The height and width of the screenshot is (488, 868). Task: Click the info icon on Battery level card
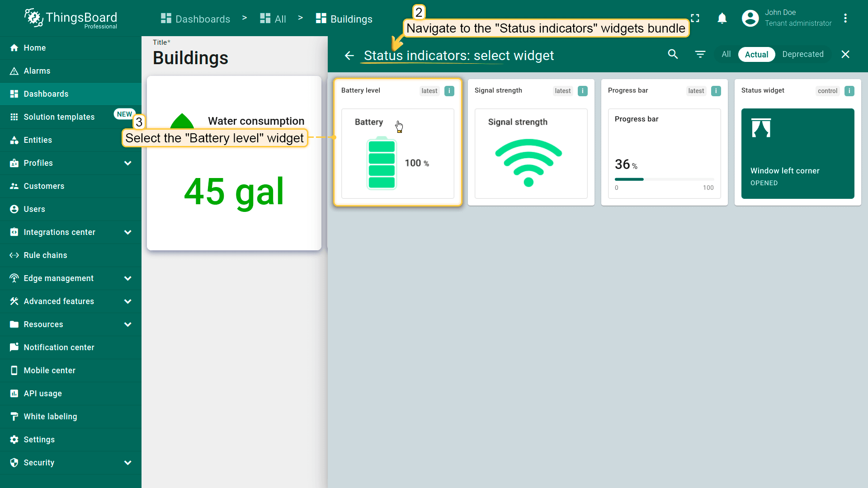(449, 91)
